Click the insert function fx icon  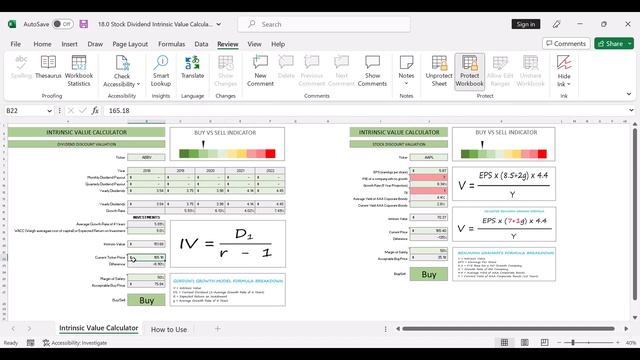95,111
